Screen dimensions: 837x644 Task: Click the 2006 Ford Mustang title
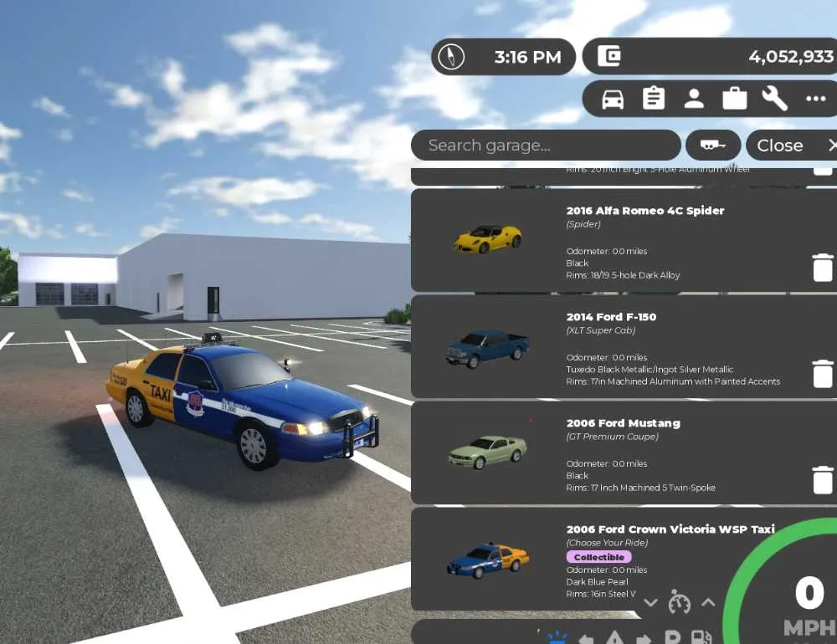623,423
